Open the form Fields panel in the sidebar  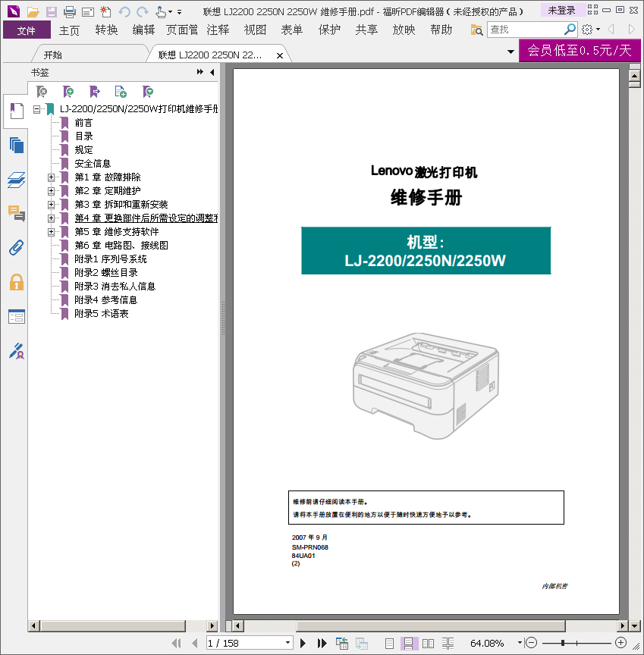pos(17,317)
